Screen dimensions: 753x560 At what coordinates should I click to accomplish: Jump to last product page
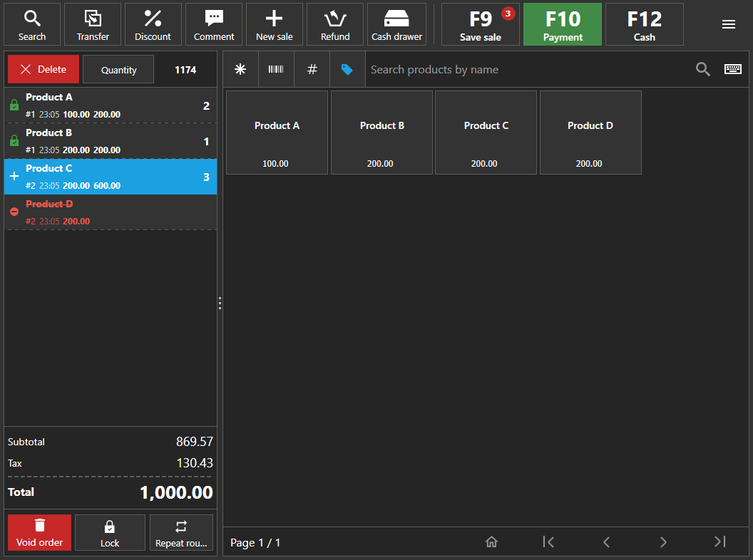click(719, 542)
